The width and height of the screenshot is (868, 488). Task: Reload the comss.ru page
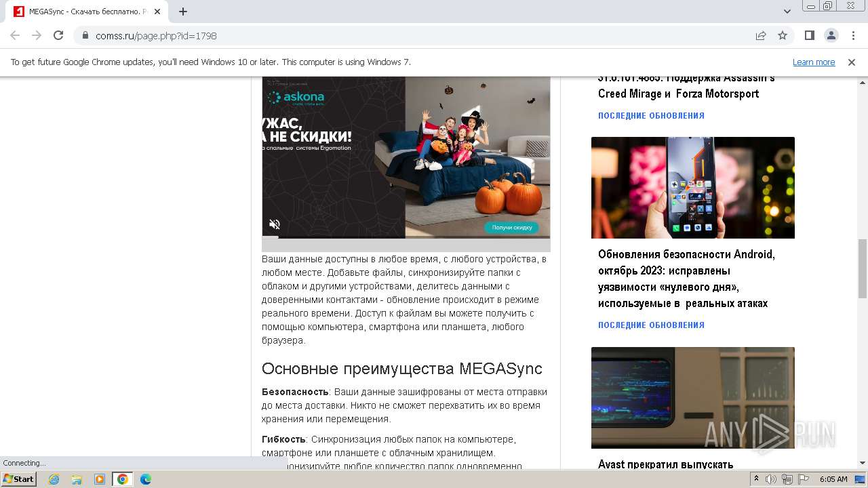(58, 35)
